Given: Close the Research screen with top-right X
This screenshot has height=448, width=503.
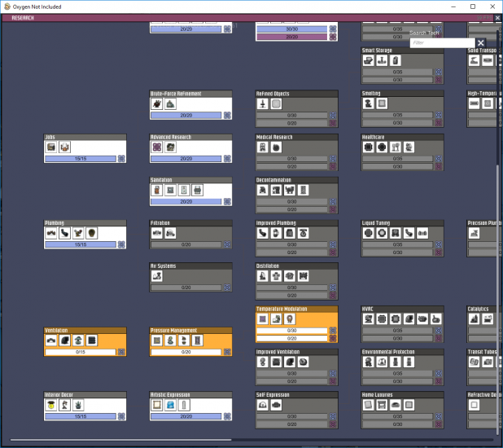Looking at the screenshot, I should point(497,18).
